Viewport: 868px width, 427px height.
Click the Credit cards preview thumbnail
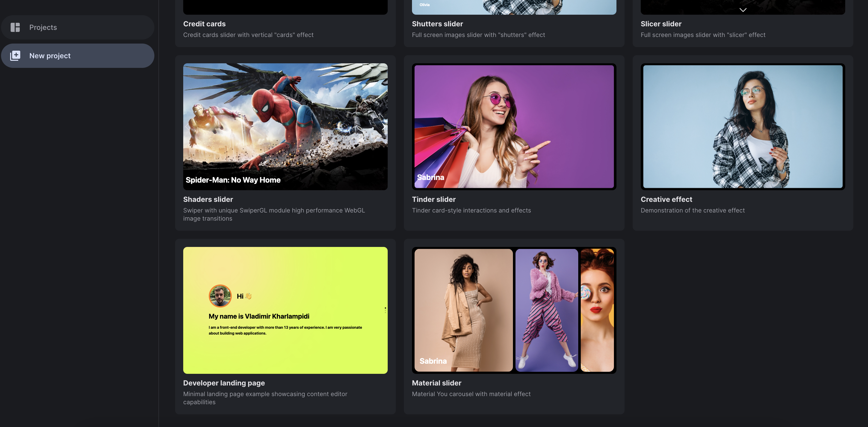click(285, 7)
